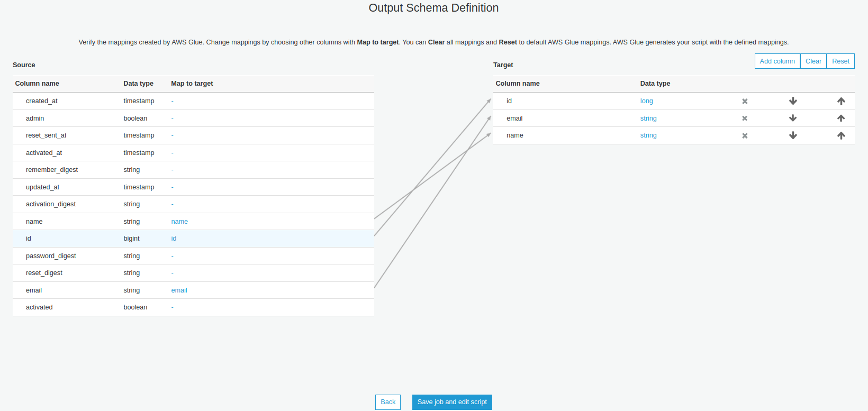Screen dimensions: 868x411
Task: Set a map target for created_at
Action: click(x=173, y=101)
